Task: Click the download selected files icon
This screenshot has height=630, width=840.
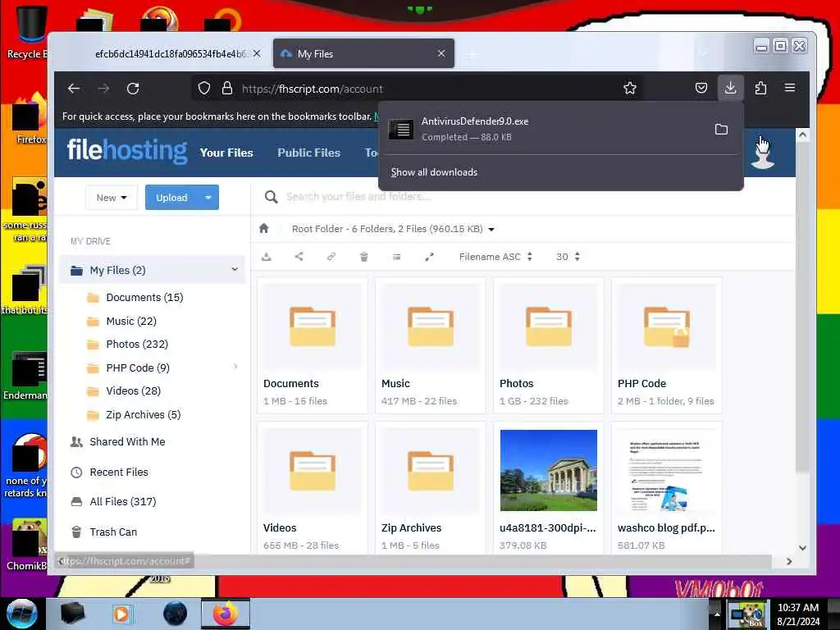Action: (267, 257)
